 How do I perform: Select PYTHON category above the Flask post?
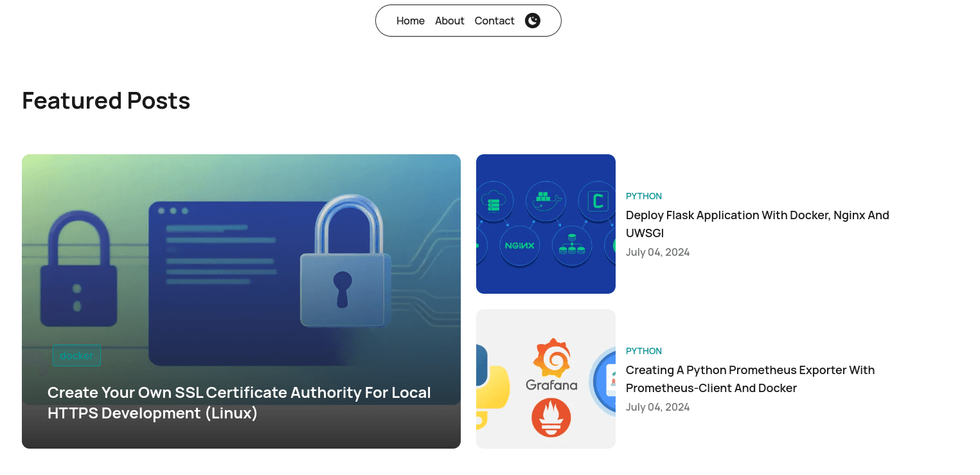643,196
